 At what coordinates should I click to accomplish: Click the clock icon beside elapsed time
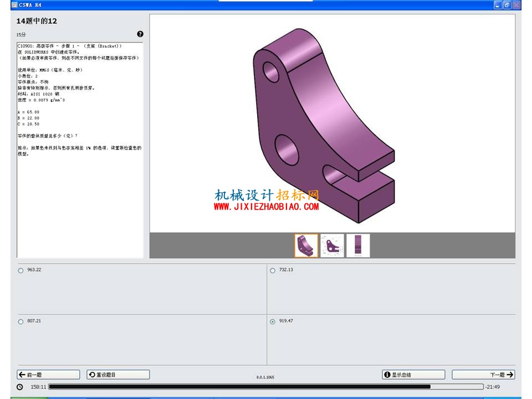coord(20,387)
